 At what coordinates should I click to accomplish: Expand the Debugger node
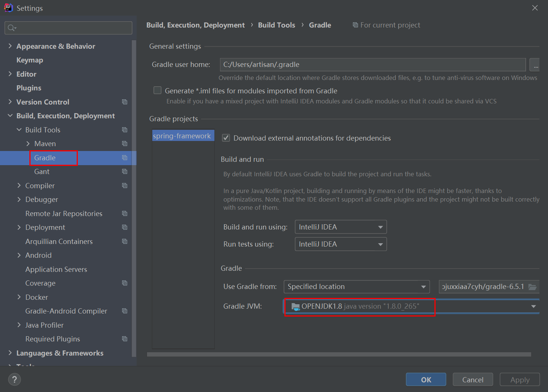click(x=19, y=199)
